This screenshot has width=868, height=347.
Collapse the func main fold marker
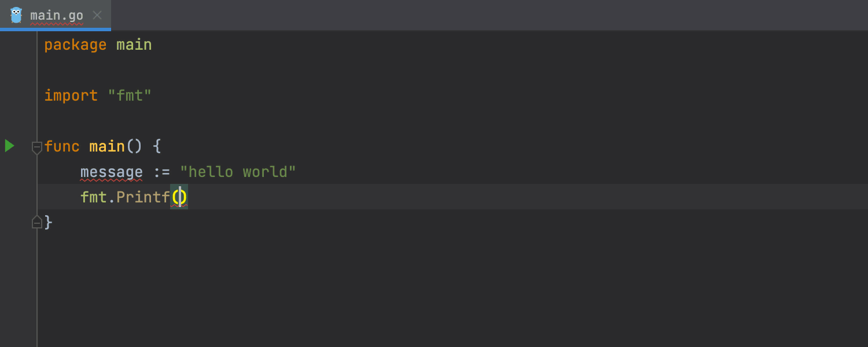[36, 147]
